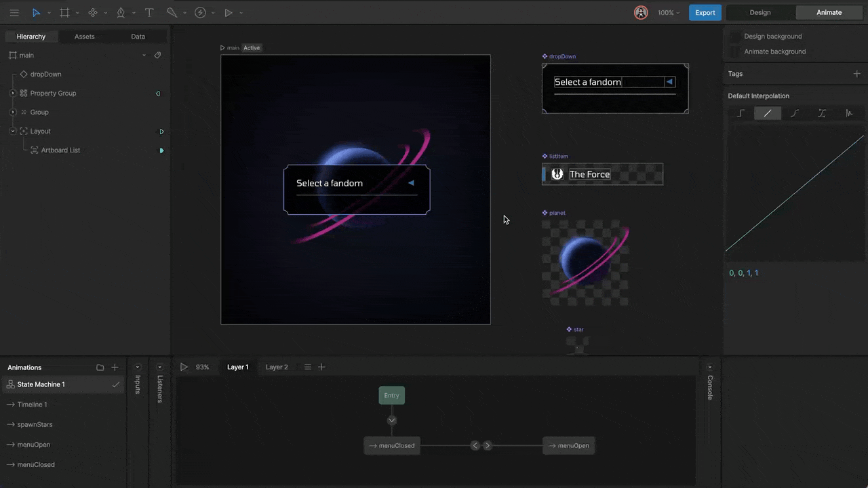Screen dimensions: 868x488
Task: Select the Bone tool
Action: (172, 13)
